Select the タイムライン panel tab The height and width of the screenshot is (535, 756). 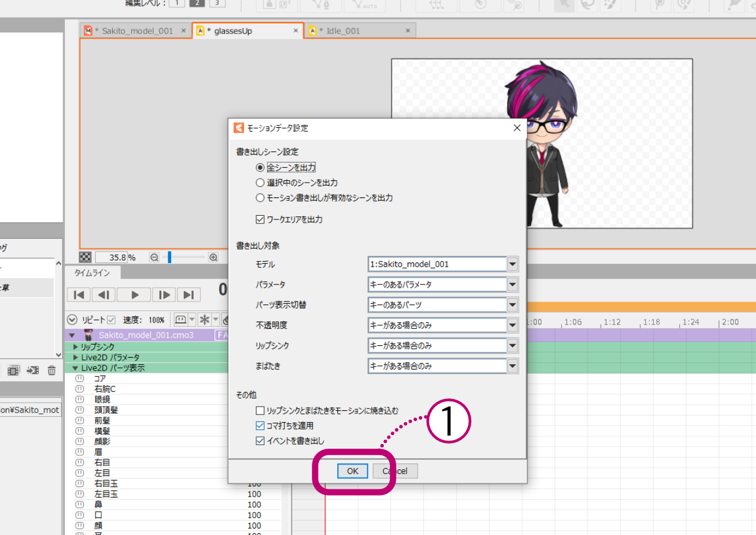tap(92, 273)
